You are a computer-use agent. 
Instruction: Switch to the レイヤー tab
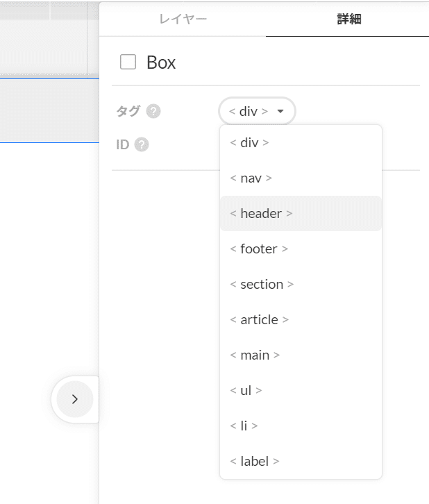tap(183, 19)
